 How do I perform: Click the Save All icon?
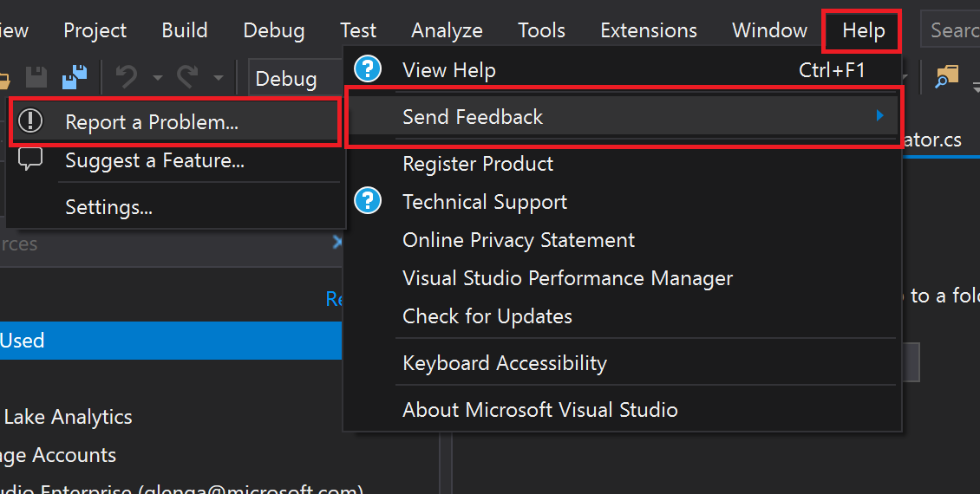click(75, 77)
